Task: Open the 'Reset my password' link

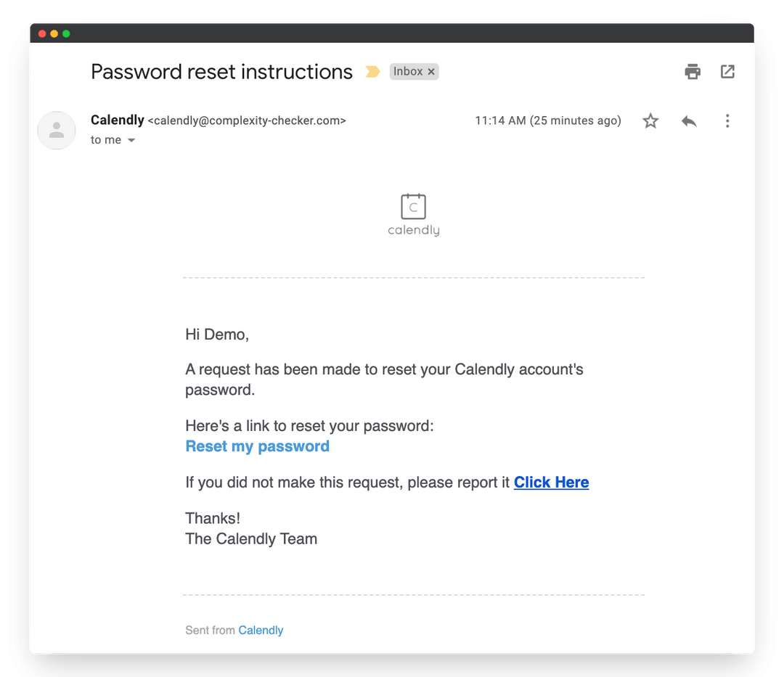Action: pos(257,446)
